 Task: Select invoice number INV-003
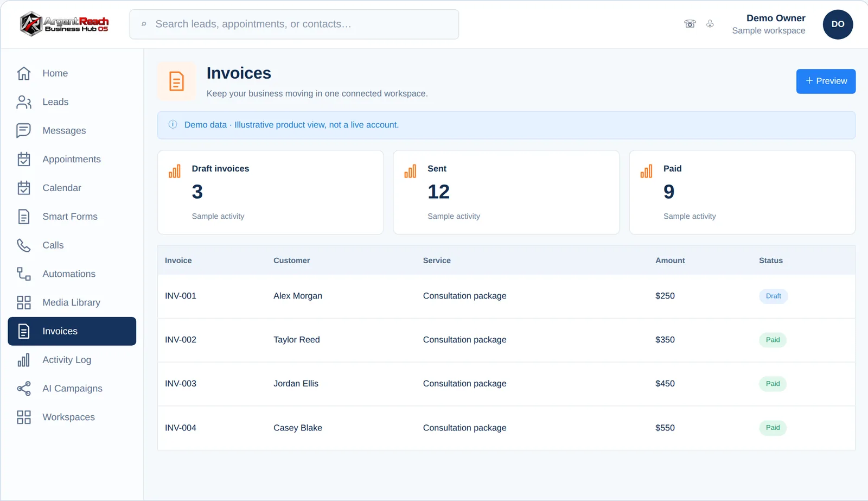[181, 384]
